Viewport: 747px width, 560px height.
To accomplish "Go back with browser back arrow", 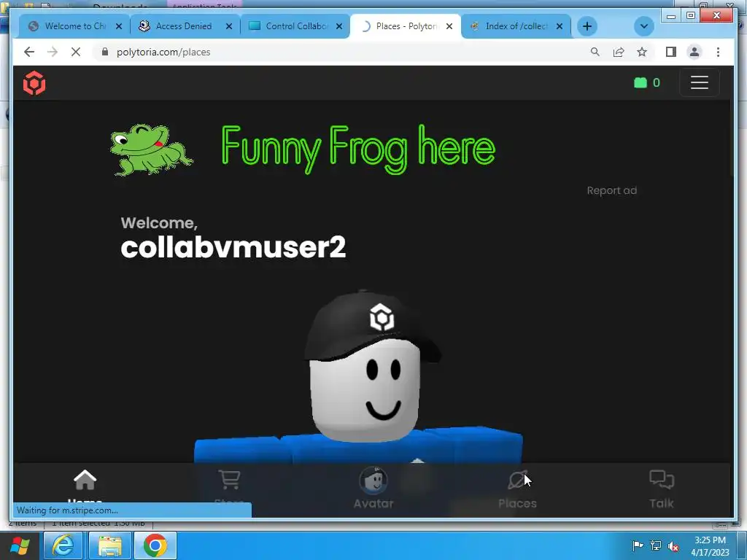I will pos(29,52).
